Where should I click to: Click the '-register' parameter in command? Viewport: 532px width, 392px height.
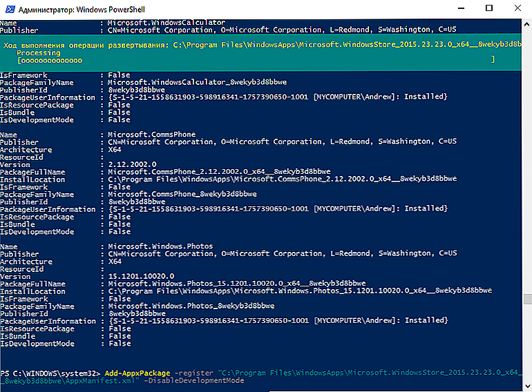click(193, 373)
